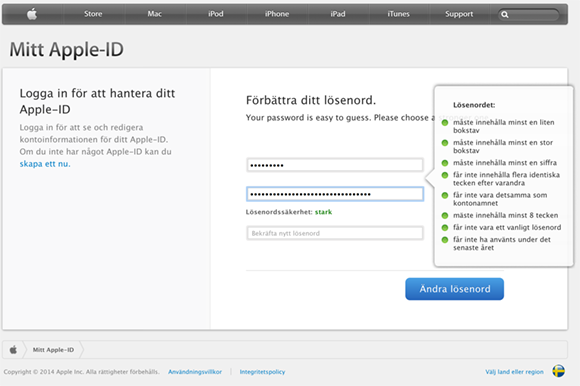Click 'måste innehålla minst 8 tecken' text
Screen dimensions: 580x386
[506, 215]
